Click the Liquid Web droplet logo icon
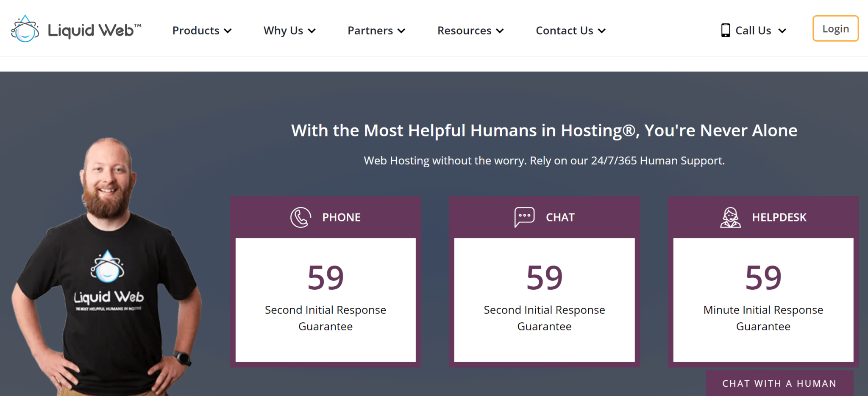 [x=25, y=29]
